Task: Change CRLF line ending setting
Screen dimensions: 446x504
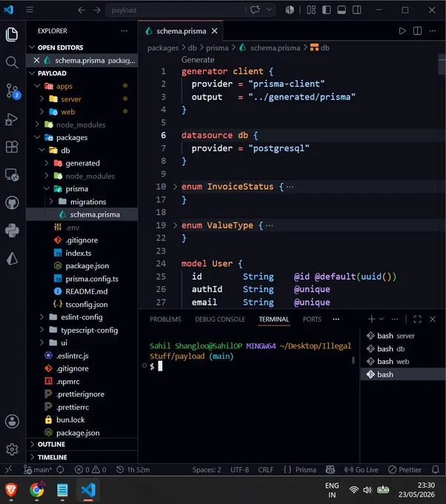Action: pyautogui.click(x=265, y=470)
